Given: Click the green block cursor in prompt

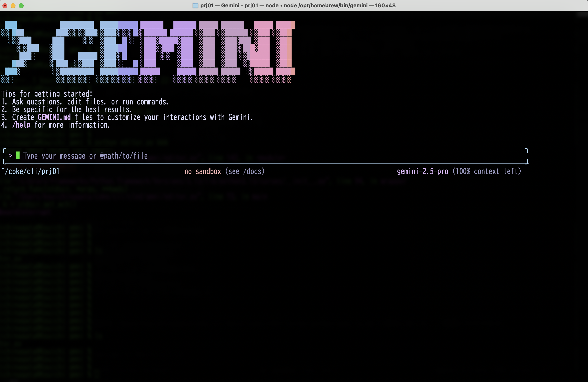Looking at the screenshot, I should click(x=18, y=156).
